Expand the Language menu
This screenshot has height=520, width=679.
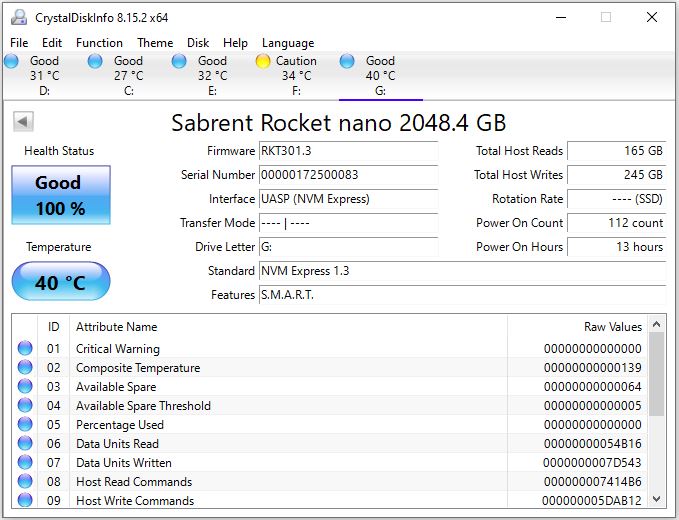[288, 43]
